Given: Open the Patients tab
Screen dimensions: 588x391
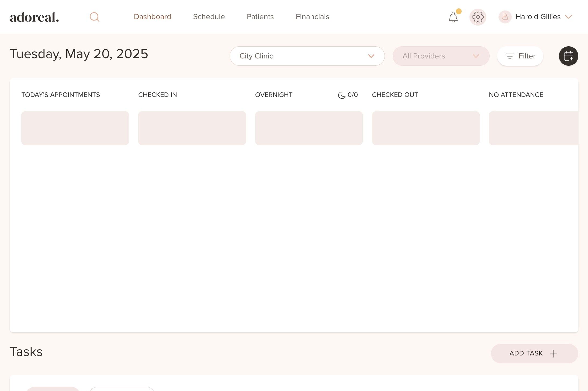Looking at the screenshot, I should tap(260, 17).
